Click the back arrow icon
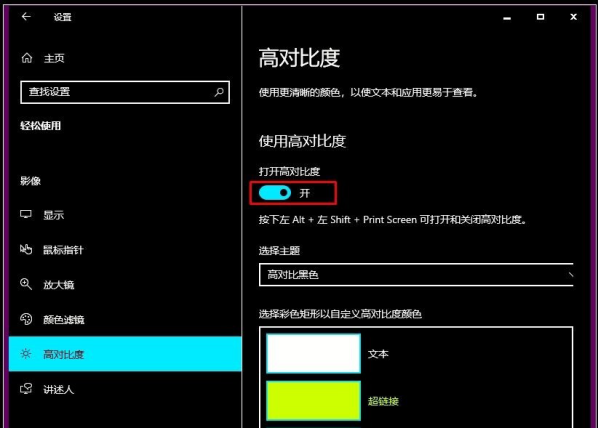Image resolution: width=598 pixels, height=429 pixels. pos(26,16)
